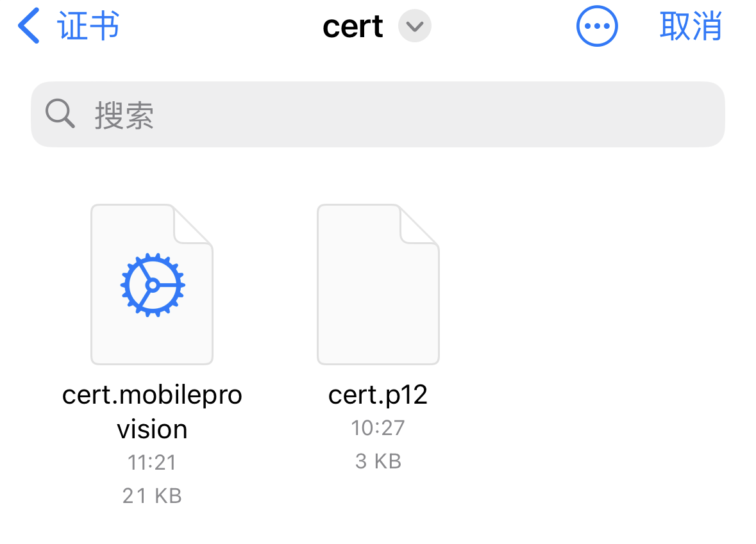
Task: Tap the back chevron arrow
Action: [x=28, y=26]
